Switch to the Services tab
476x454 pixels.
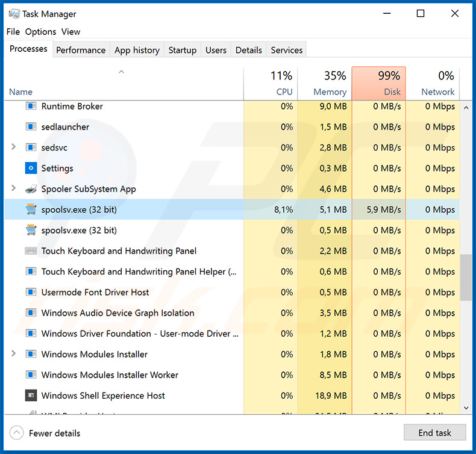[x=287, y=50]
